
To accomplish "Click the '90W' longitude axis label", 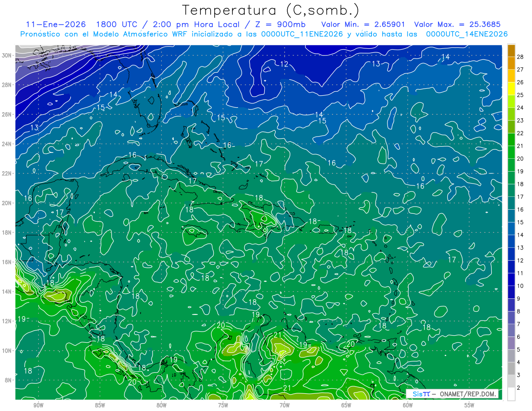I will pos(38,405).
